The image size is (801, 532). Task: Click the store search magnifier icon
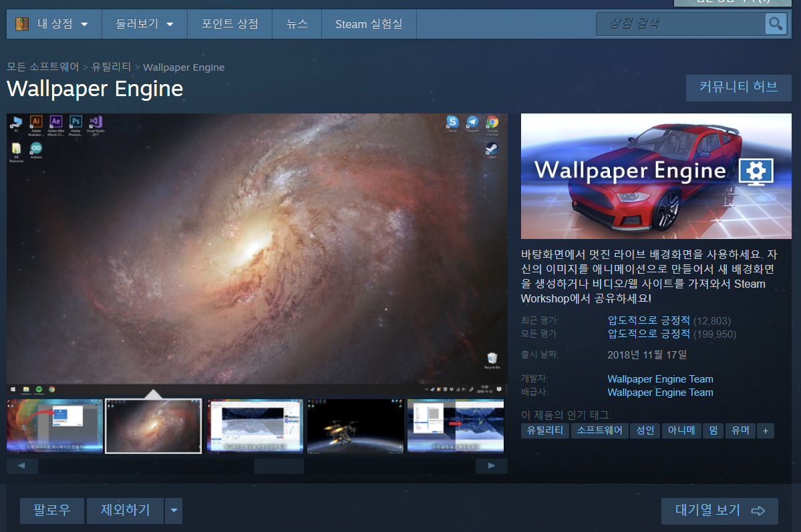[x=776, y=23]
